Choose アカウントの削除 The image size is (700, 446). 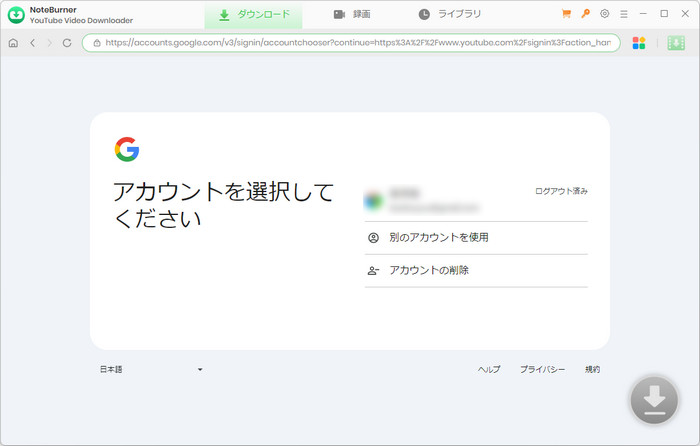coord(476,271)
